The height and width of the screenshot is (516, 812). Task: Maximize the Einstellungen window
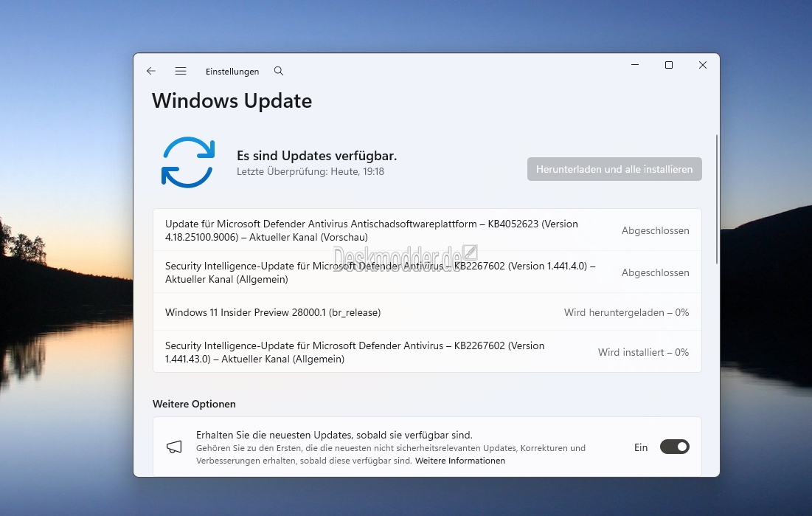[x=669, y=65]
